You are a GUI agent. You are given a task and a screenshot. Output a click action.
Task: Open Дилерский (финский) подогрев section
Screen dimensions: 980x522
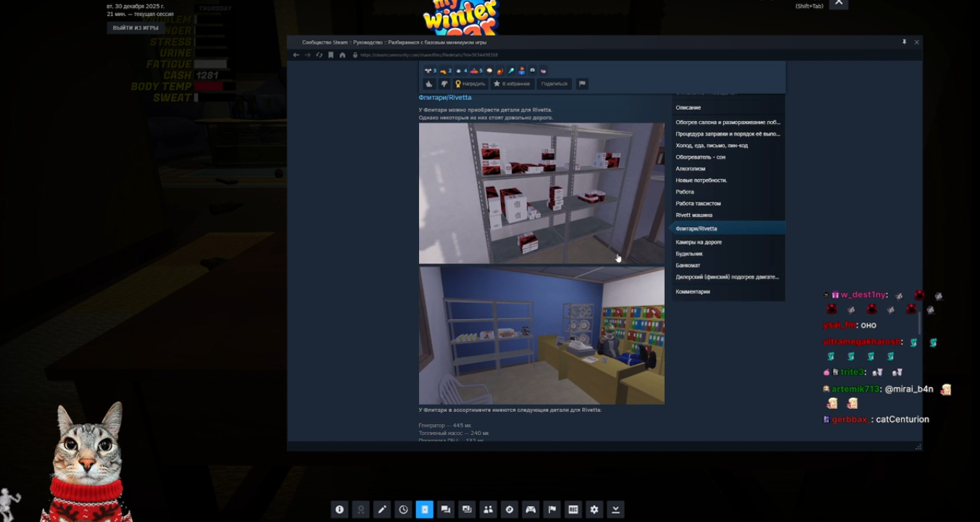coord(728,277)
